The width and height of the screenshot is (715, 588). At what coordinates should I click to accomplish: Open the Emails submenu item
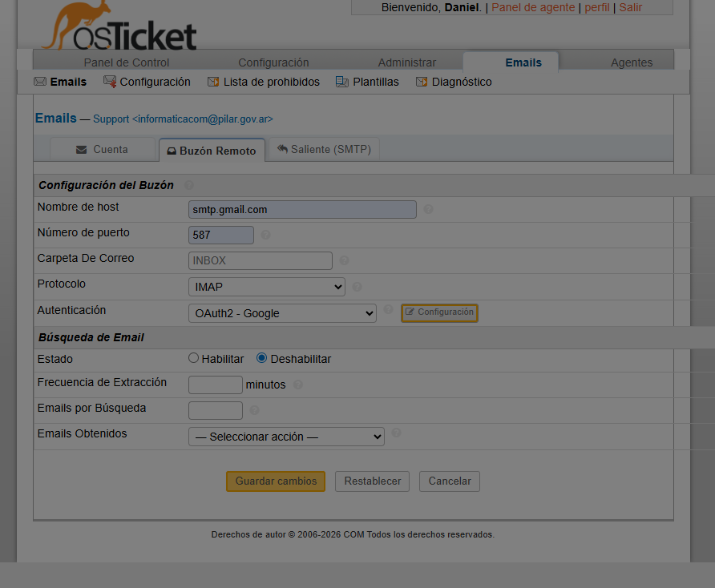point(60,82)
